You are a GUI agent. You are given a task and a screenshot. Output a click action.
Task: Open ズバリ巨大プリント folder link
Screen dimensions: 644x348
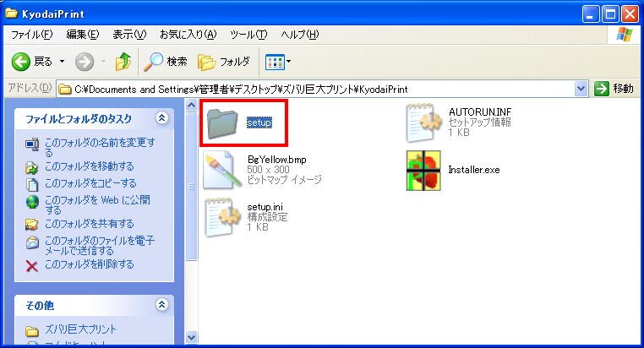pyautogui.click(x=80, y=329)
